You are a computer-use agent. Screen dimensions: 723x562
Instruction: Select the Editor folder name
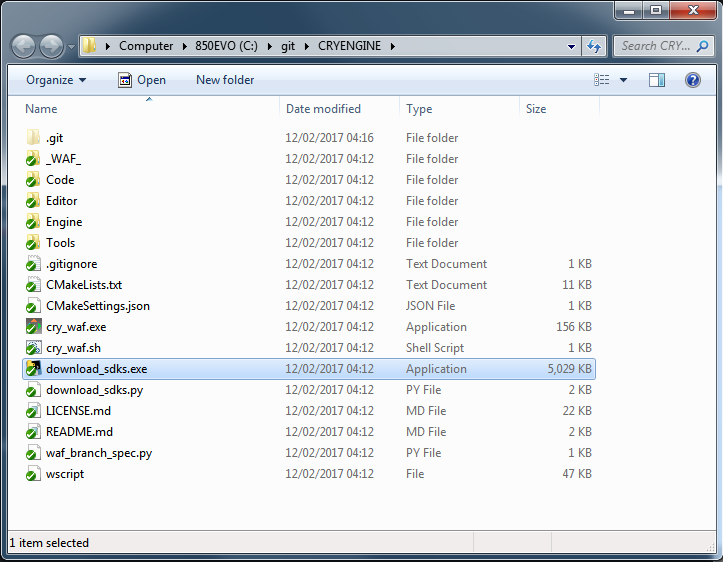[61, 201]
